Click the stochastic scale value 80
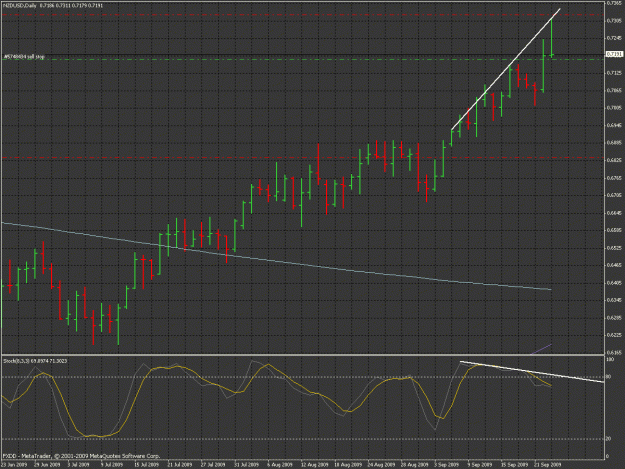The height and width of the screenshot is (469, 625). [x=608, y=377]
